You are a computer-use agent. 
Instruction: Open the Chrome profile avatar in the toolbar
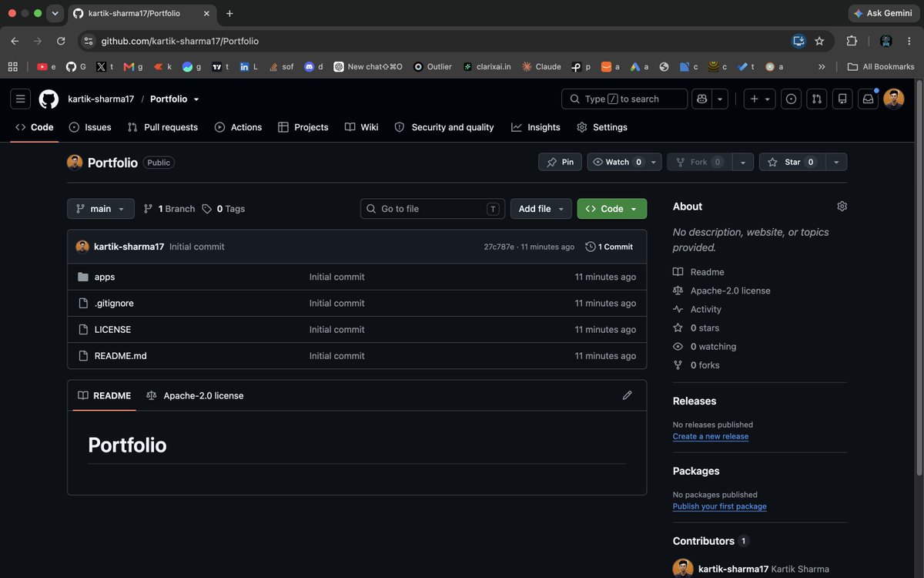[x=885, y=41]
